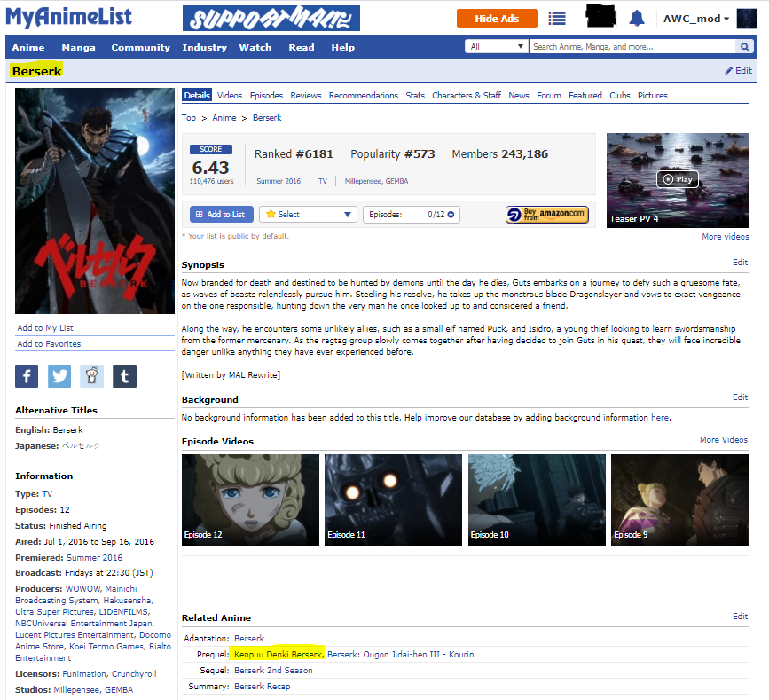Image resolution: width=769 pixels, height=700 pixels.
Task: Open the Watch menu
Action: coord(255,48)
